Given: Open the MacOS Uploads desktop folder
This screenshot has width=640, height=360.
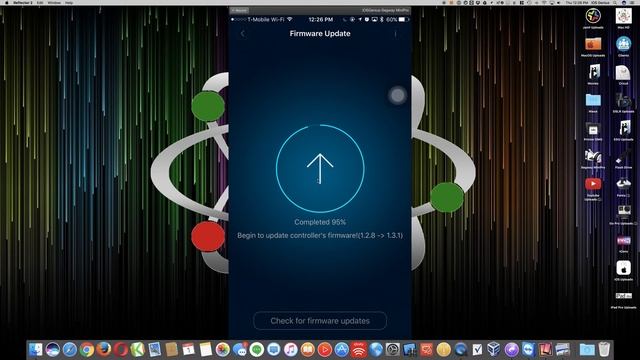Looking at the screenshot, I should click(593, 44).
